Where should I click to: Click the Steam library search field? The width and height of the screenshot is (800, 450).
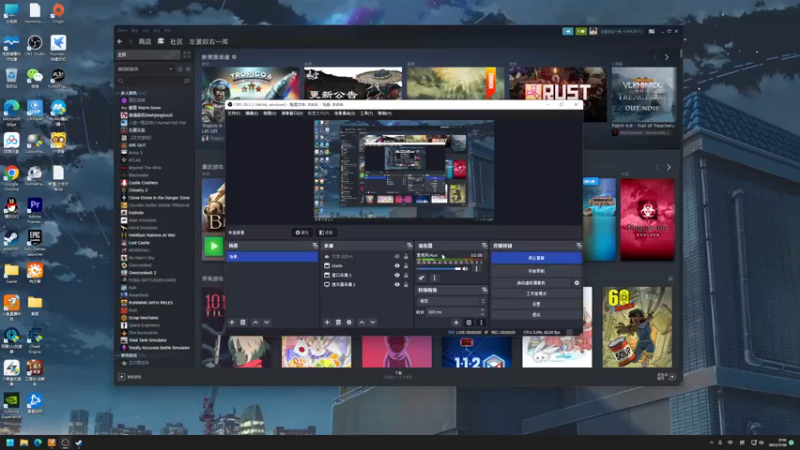tap(149, 81)
